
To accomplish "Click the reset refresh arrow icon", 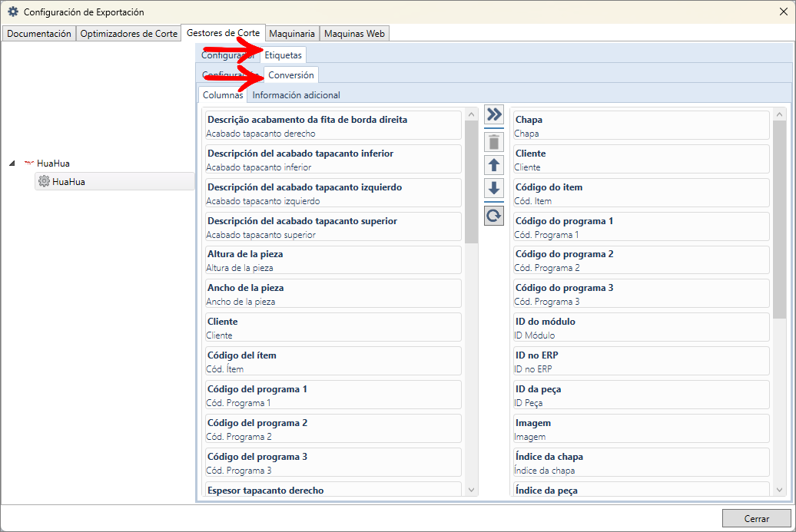I will click(494, 216).
